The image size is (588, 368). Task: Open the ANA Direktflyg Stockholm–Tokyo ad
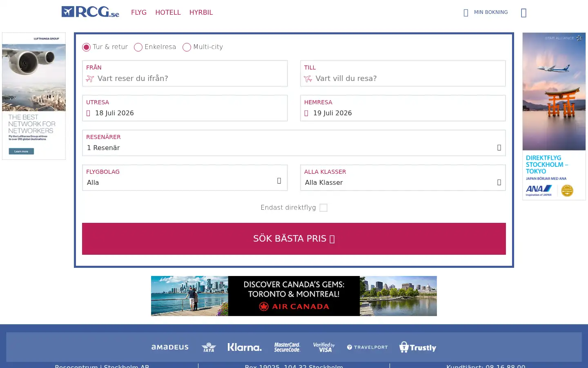pos(554,117)
